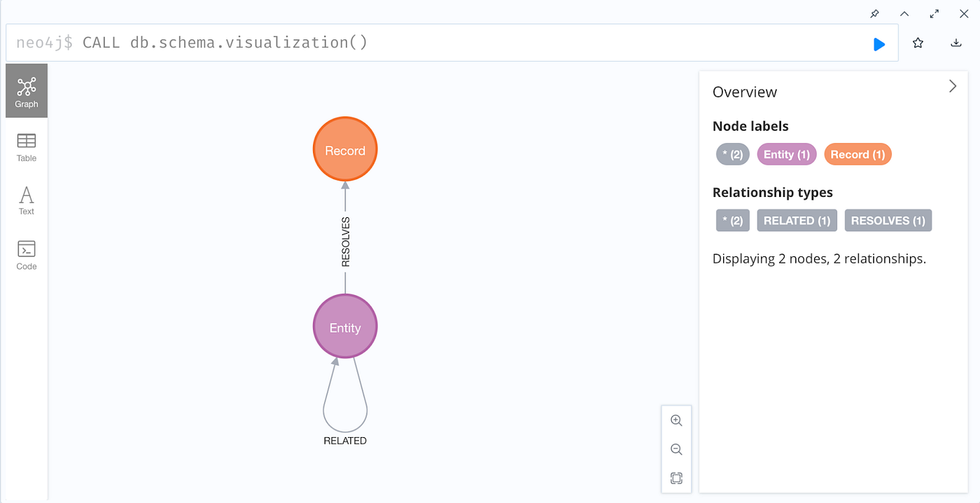Screen dimensions: 980x503
Task: Save query as favorite with star icon
Action: [918, 43]
